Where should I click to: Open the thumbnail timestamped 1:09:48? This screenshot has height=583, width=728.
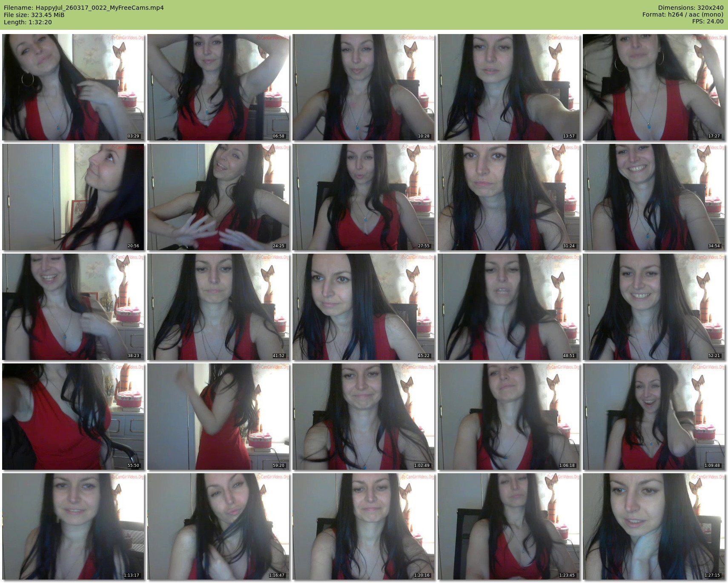654,417
